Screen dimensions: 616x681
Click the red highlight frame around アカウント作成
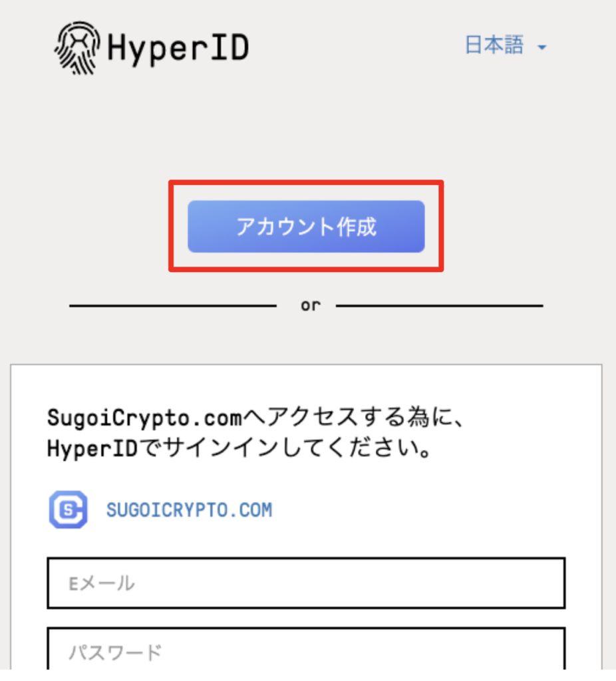point(306,182)
